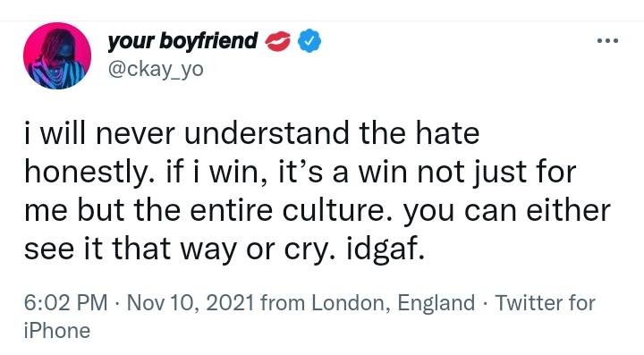Click tweet line 'i will never understand the hate'
The image size is (644, 355).
(251, 133)
